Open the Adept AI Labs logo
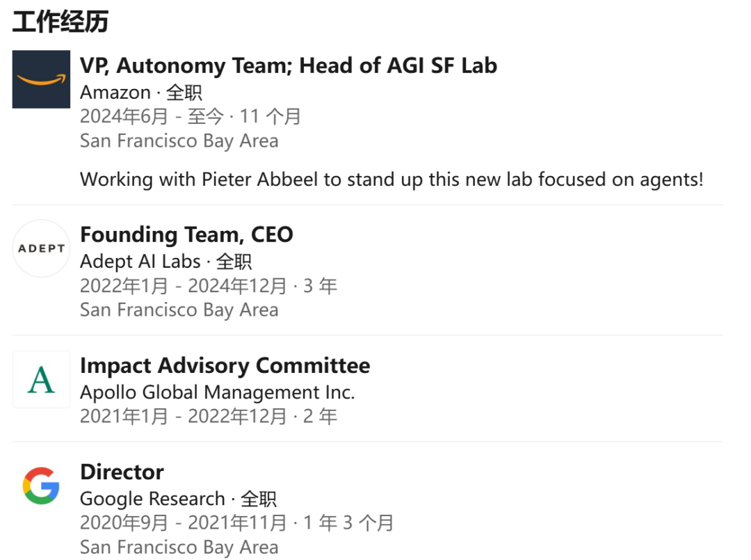751x560 pixels. coord(41,248)
